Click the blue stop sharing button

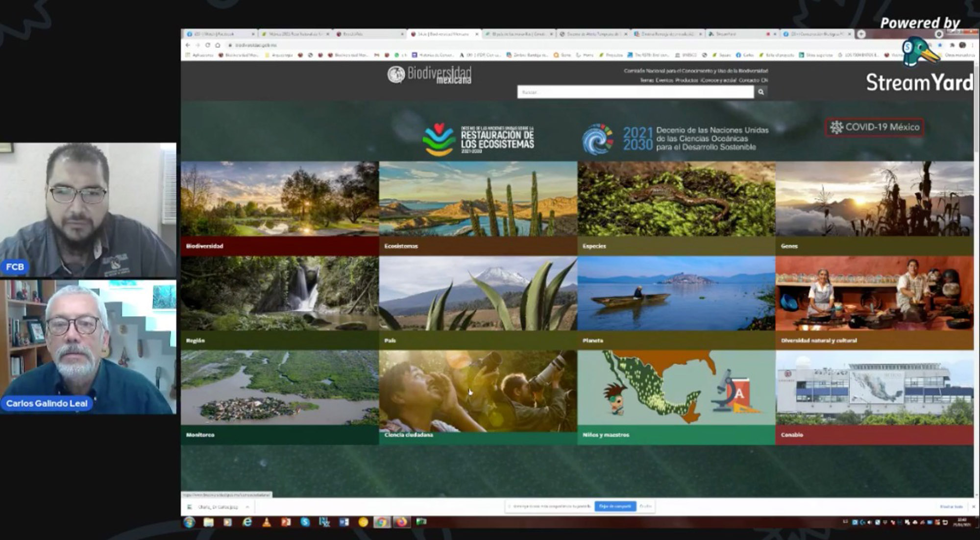click(x=615, y=506)
